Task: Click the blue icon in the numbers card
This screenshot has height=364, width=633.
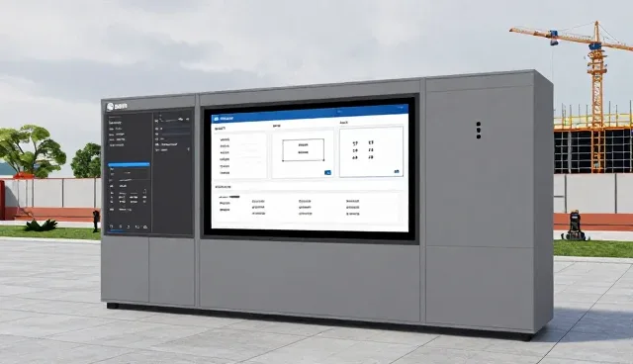Action: coord(397,171)
